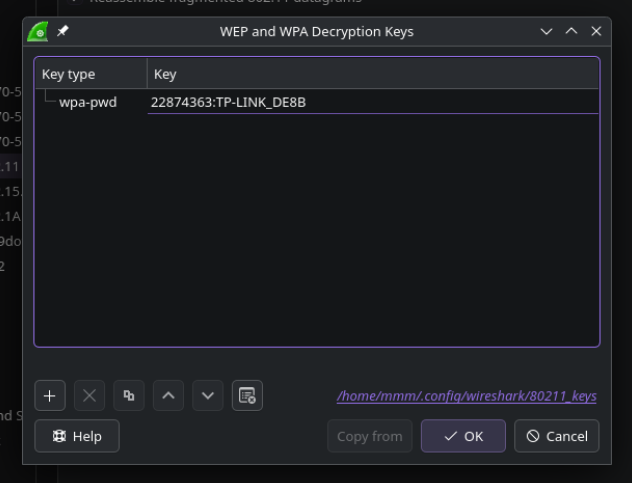Clear all key entries
The image size is (632, 483).
click(247, 395)
